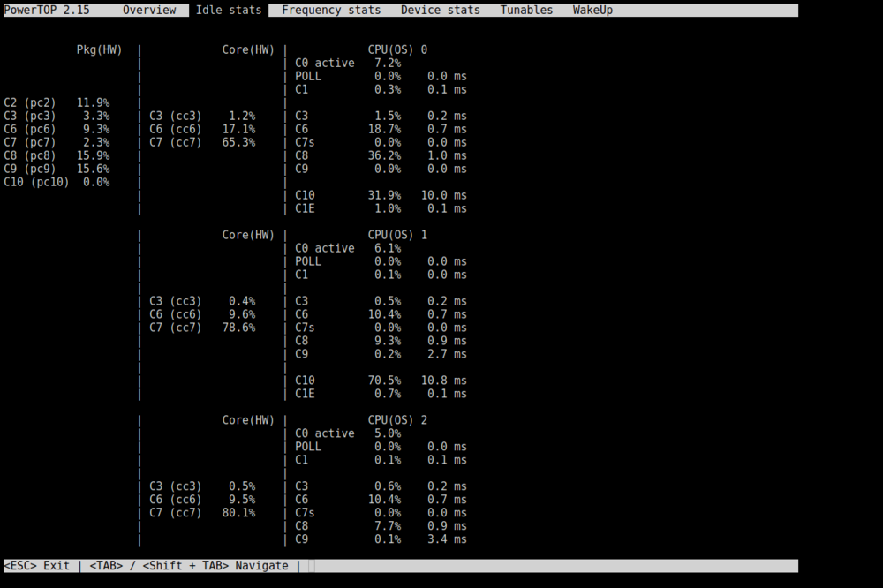Click the C9 0.1% 3.4 ms row
Image resolution: width=883 pixels, height=588 pixels.
[x=381, y=539]
